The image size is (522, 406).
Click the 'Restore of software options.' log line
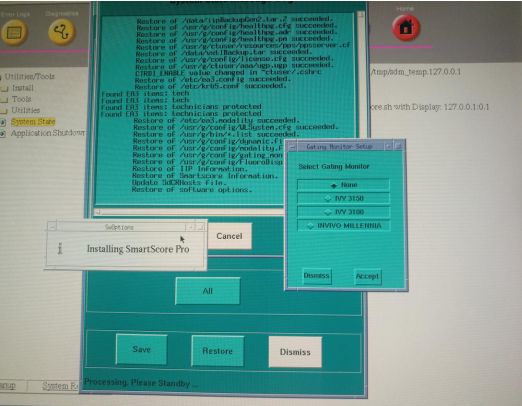[x=192, y=190]
